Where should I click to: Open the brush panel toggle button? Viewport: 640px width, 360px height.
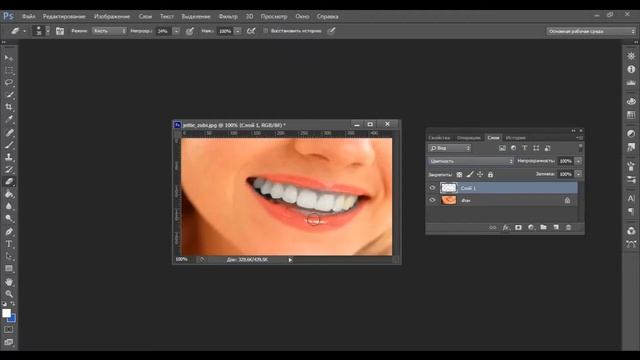pos(60,31)
